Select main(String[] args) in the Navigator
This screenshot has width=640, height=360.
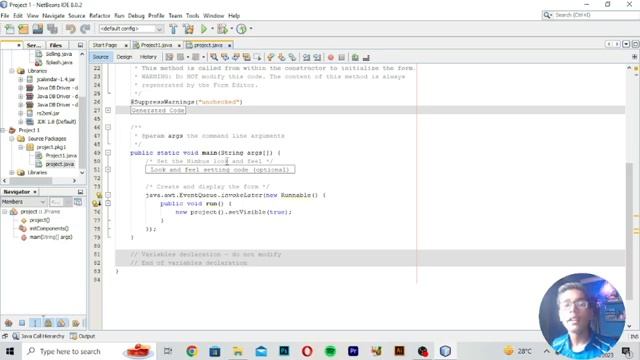pyautogui.click(x=51, y=237)
